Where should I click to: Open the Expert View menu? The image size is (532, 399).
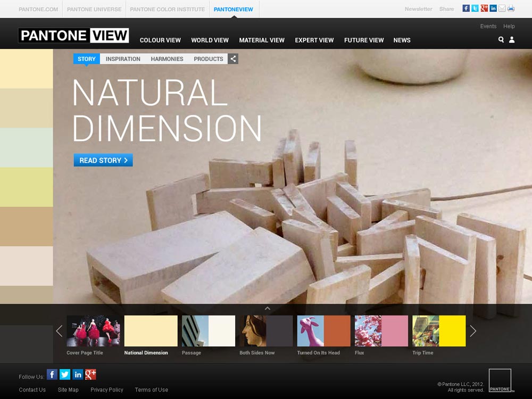(x=314, y=40)
